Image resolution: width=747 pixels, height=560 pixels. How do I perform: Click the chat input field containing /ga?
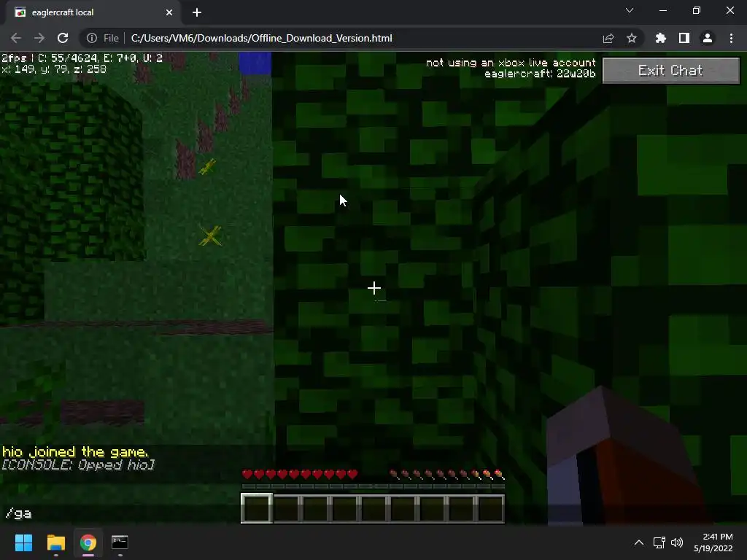click(x=373, y=513)
